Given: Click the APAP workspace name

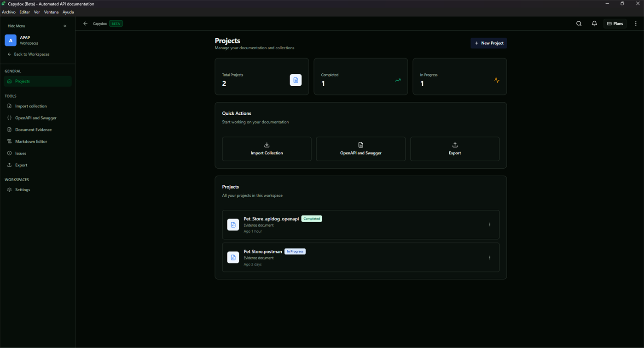Looking at the screenshot, I should 25,38.
